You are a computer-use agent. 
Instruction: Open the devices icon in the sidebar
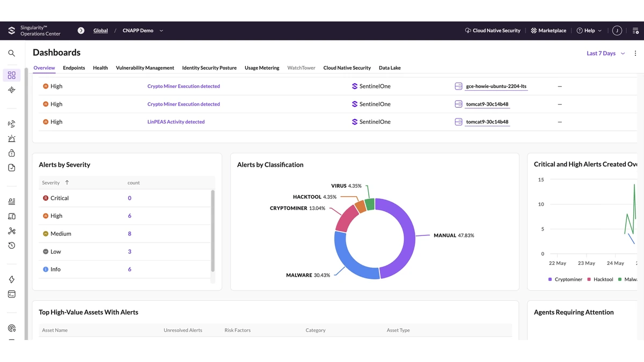12,216
